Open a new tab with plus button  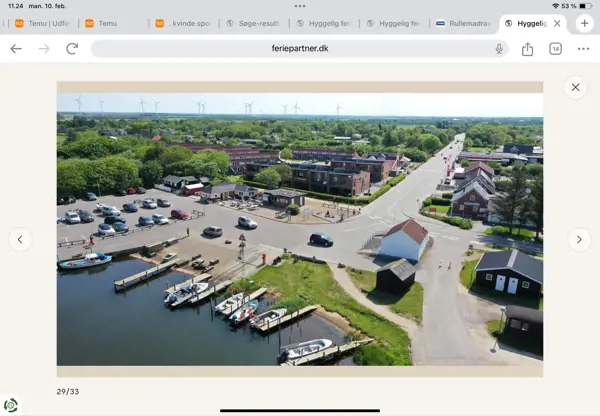585,23
